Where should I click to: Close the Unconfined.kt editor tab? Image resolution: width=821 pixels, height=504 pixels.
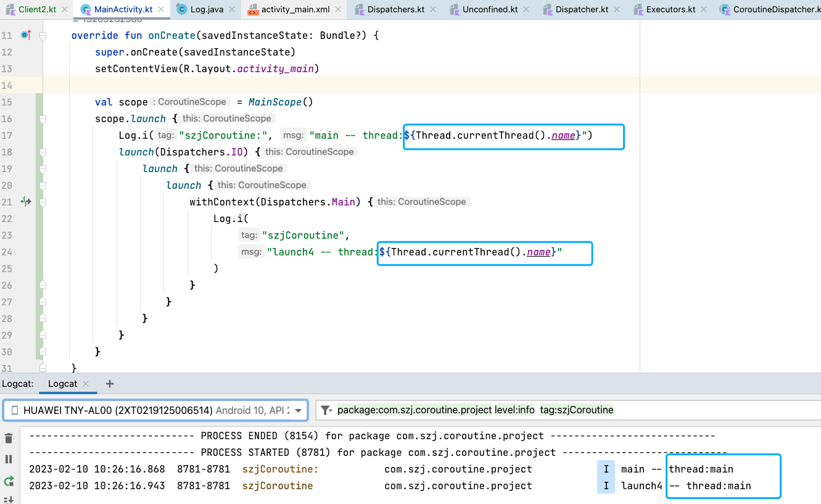pos(526,9)
